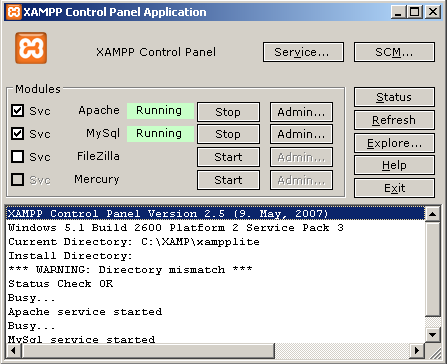The height and width of the screenshot is (364, 447).
Task: Click the Mercury module name label
Action: 97,180
